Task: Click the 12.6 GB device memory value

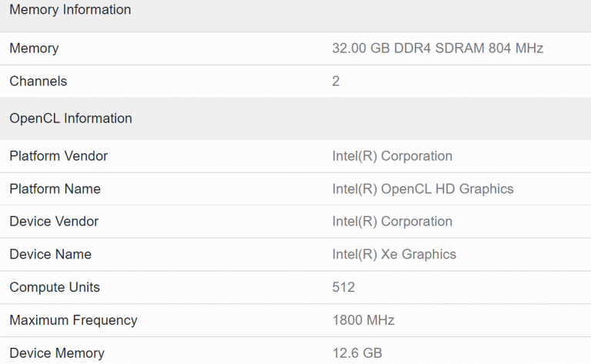Action: tap(357, 353)
